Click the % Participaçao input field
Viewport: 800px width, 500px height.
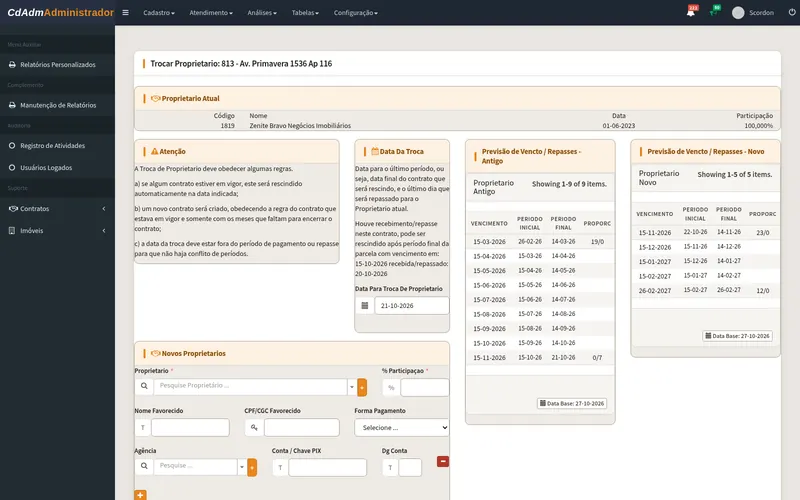(x=424, y=388)
